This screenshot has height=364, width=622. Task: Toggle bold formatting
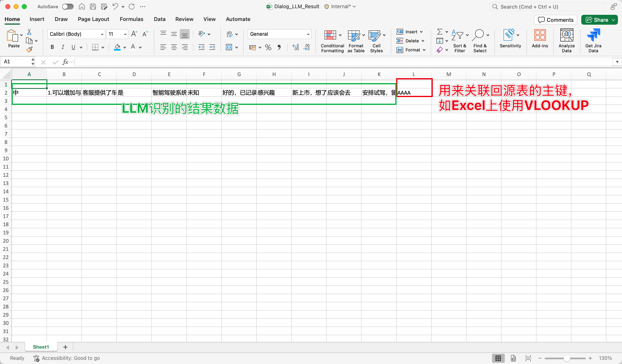(52, 47)
